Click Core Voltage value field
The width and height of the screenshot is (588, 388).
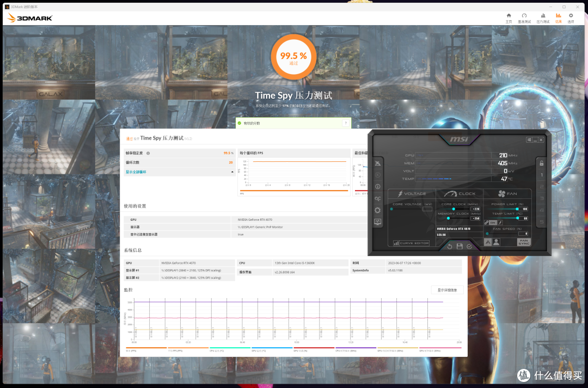tap(427, 209)
